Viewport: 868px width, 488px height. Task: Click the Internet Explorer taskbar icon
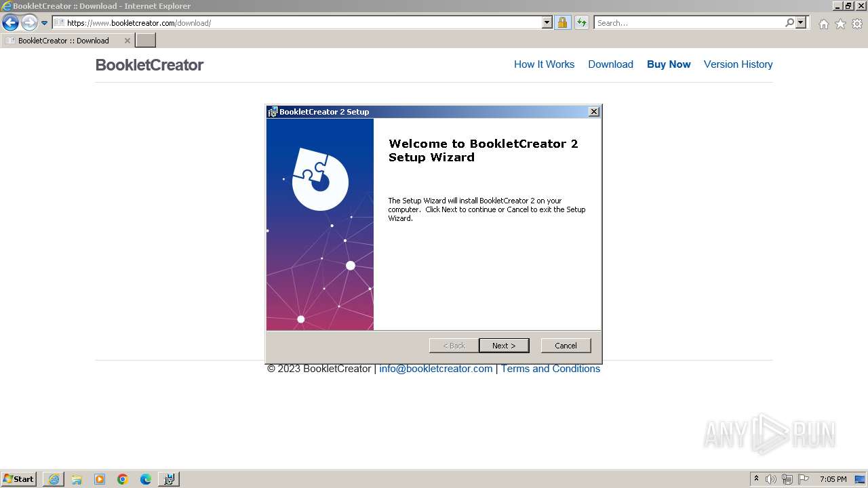pyautogui.click(x=54, y=479)
